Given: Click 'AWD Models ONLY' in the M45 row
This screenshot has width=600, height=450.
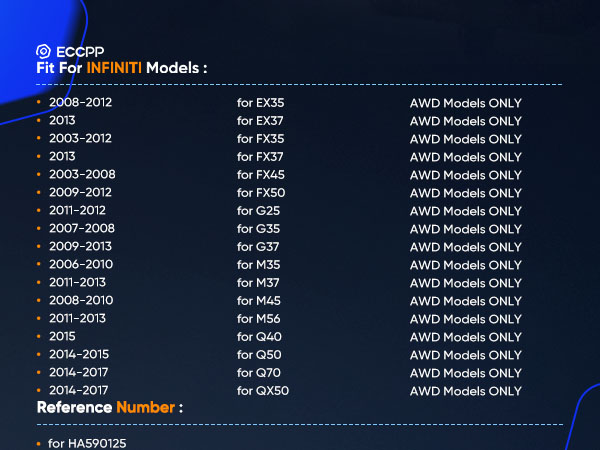Looking at the screenshot, I should (x=465, y=301).
